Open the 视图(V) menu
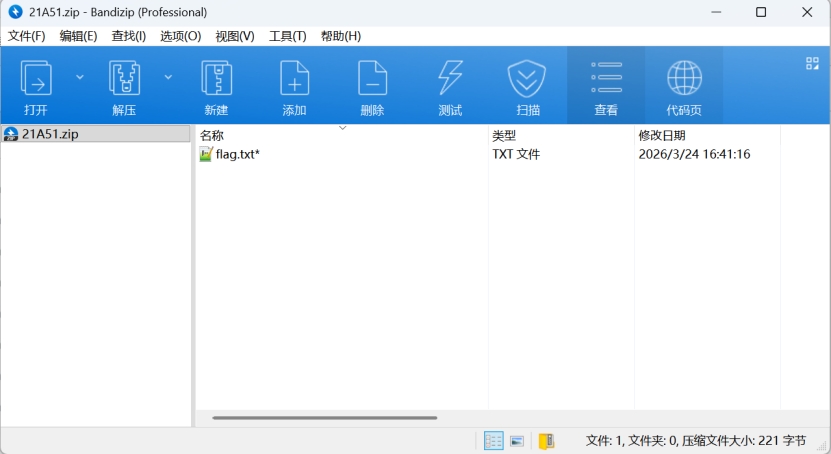This screenshot has height=454, width=831. pyautogui.click(x=235, y=36)
